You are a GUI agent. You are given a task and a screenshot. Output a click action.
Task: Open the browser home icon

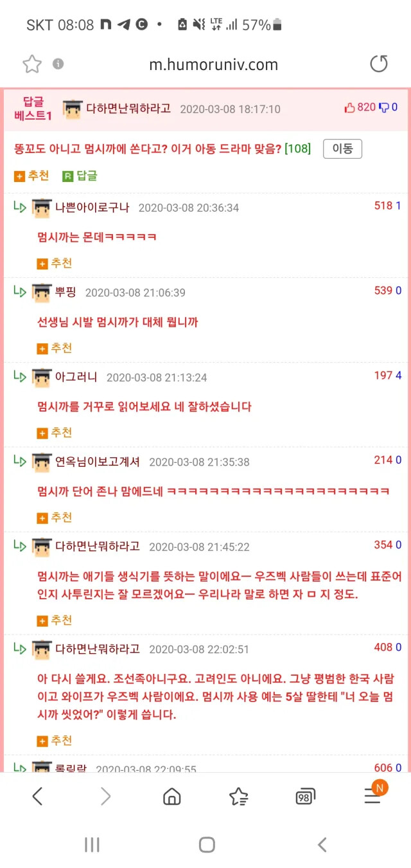[x=171, y=797]
